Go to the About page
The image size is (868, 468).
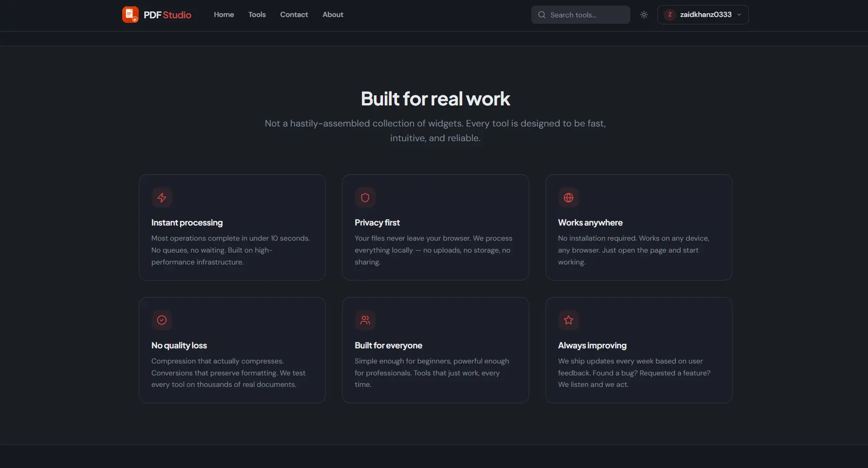click(333, 15)
